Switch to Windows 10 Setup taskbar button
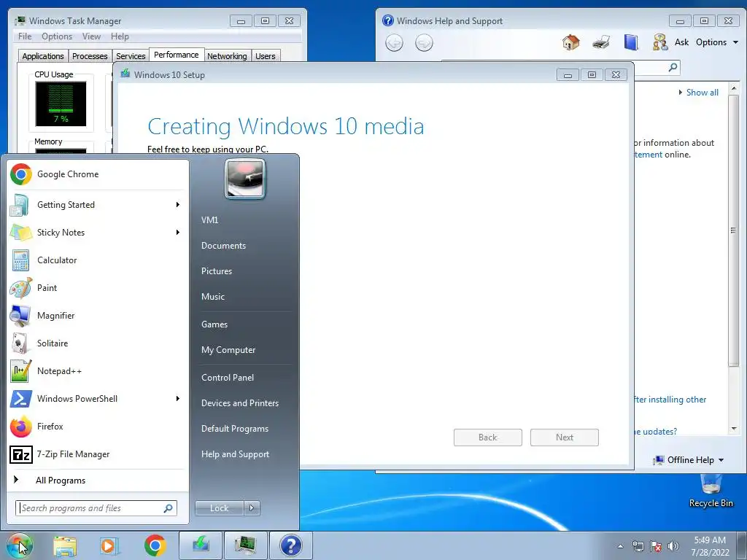747x560 pixels. pyautogui.click(x=201, y=545)
